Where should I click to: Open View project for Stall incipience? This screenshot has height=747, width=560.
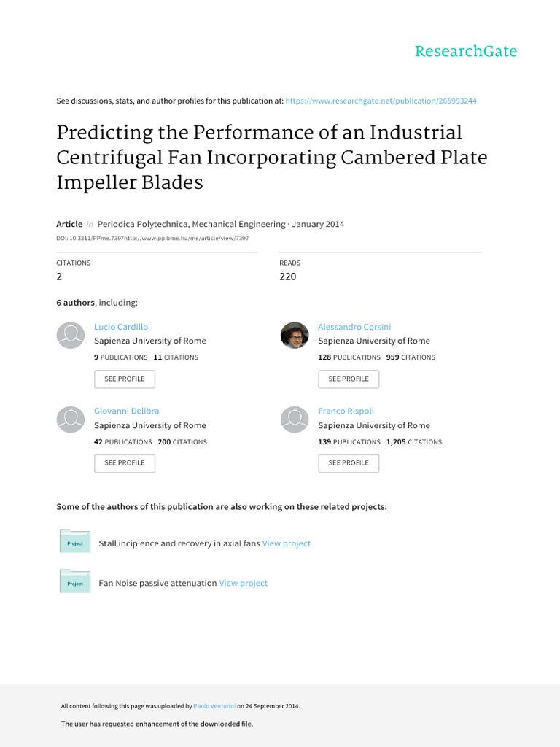pos(287,543)
